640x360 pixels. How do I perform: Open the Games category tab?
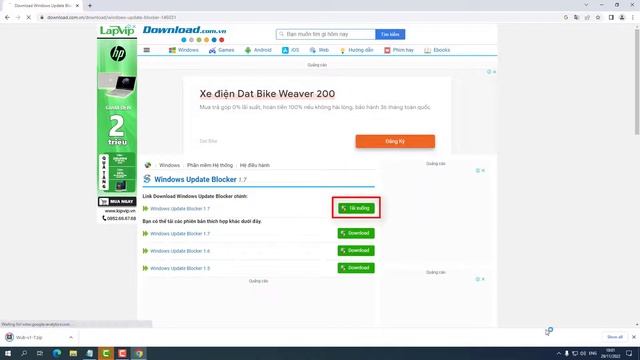[221, 50]
